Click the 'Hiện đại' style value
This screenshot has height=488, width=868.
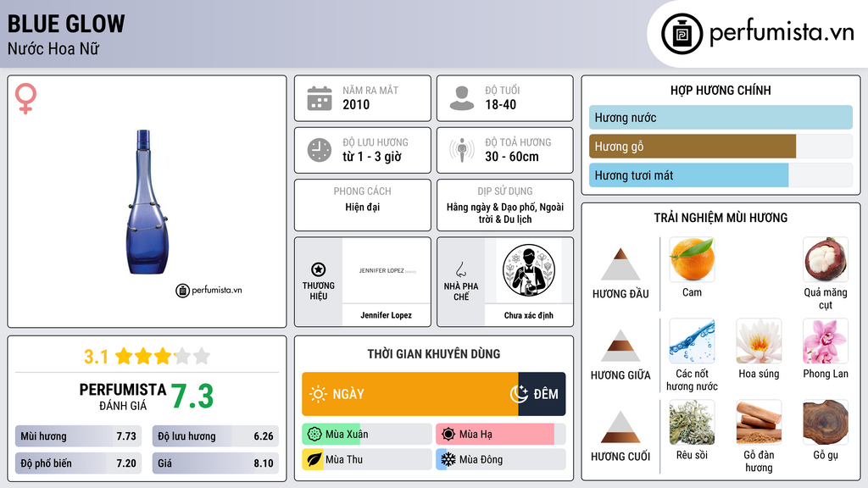point(363,207)
